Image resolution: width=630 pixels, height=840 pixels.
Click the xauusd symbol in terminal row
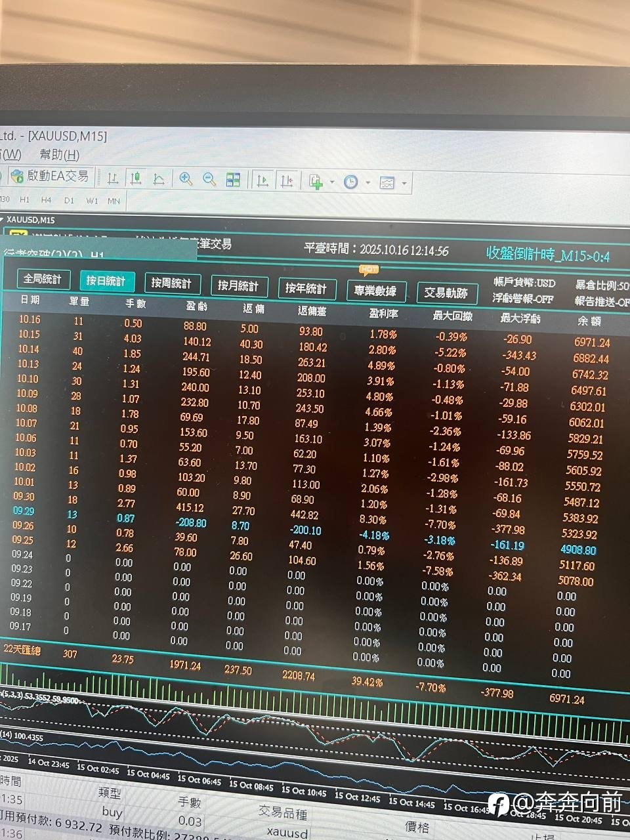coord(287,833)
